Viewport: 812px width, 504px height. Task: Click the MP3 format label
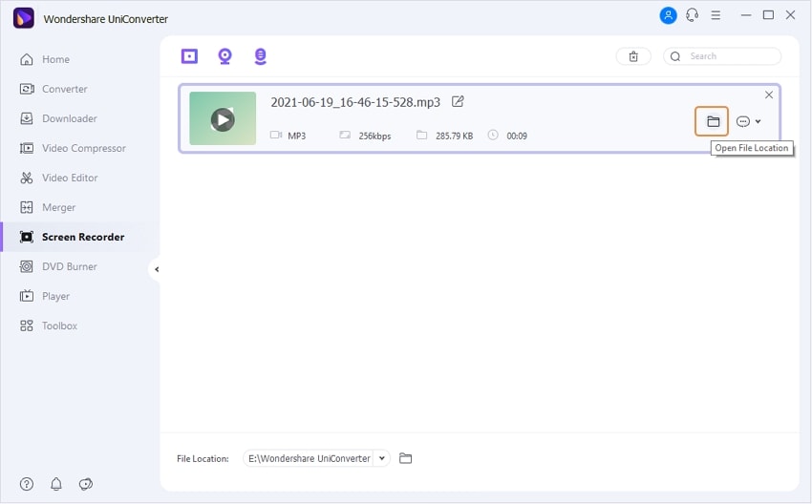(x=297, y=136)
